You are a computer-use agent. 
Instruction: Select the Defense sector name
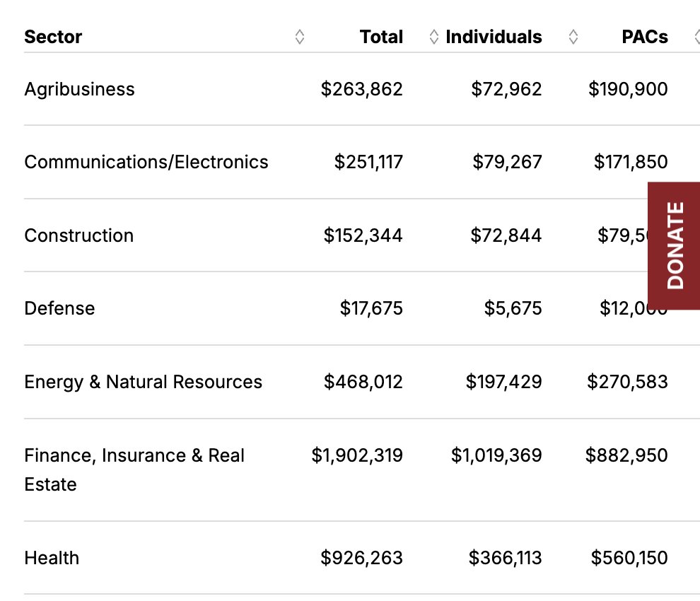tap(59, 308)
